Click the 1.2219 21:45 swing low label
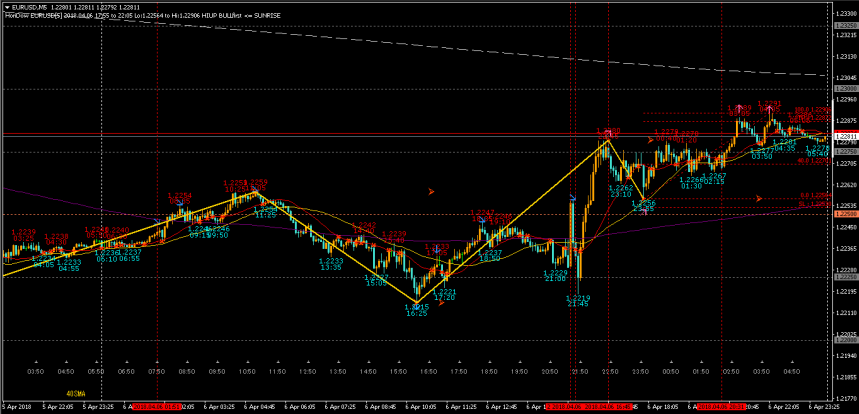This screenshot has height=414, width=859. [x=577, y=301]
